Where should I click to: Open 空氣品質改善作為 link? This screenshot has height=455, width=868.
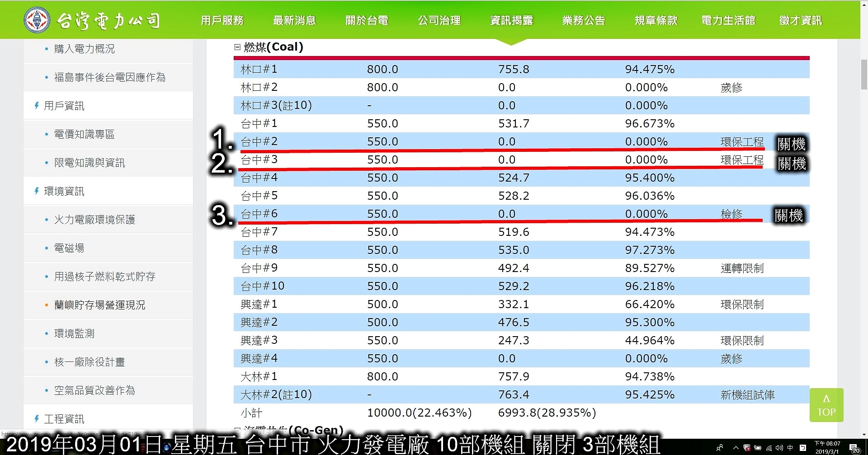[x=94, y=390]
